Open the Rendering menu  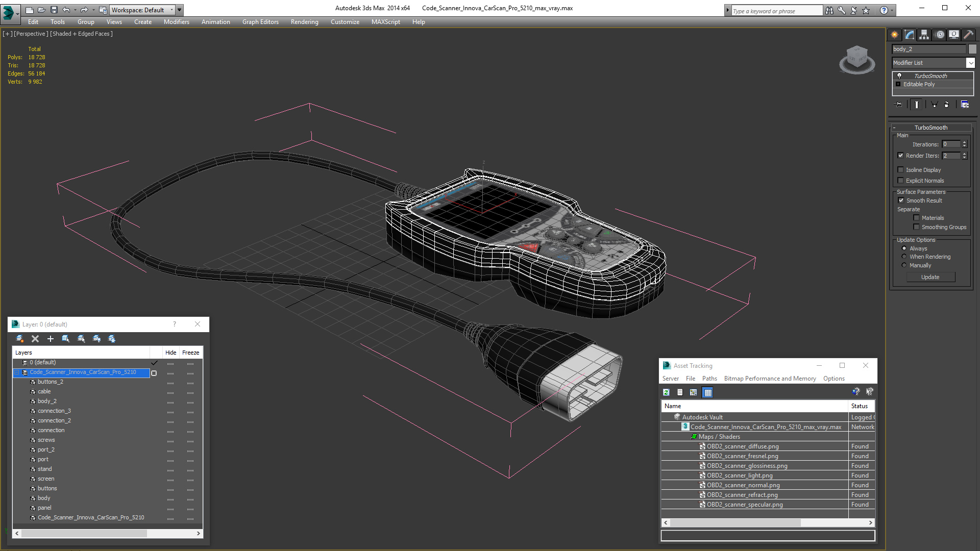pos(304,22)
